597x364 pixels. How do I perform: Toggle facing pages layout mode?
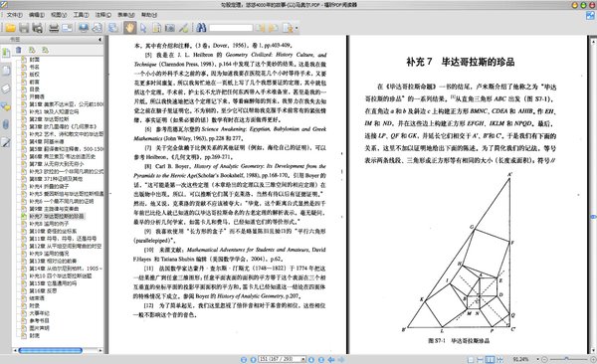pyautogui.click(x=490, y=359)
